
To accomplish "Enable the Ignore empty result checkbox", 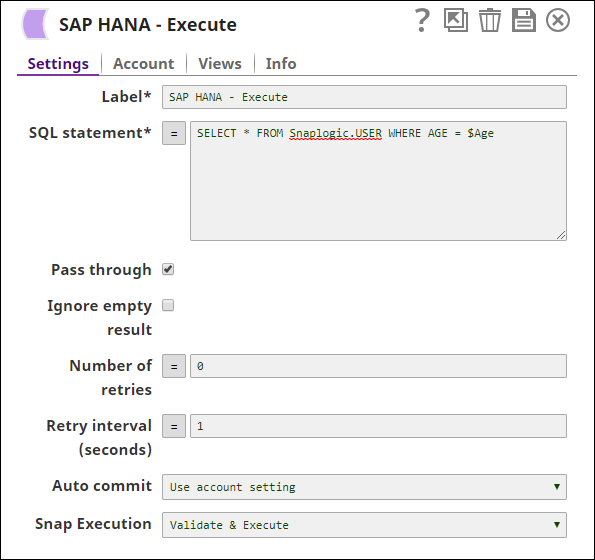I will tap(168, 305).
